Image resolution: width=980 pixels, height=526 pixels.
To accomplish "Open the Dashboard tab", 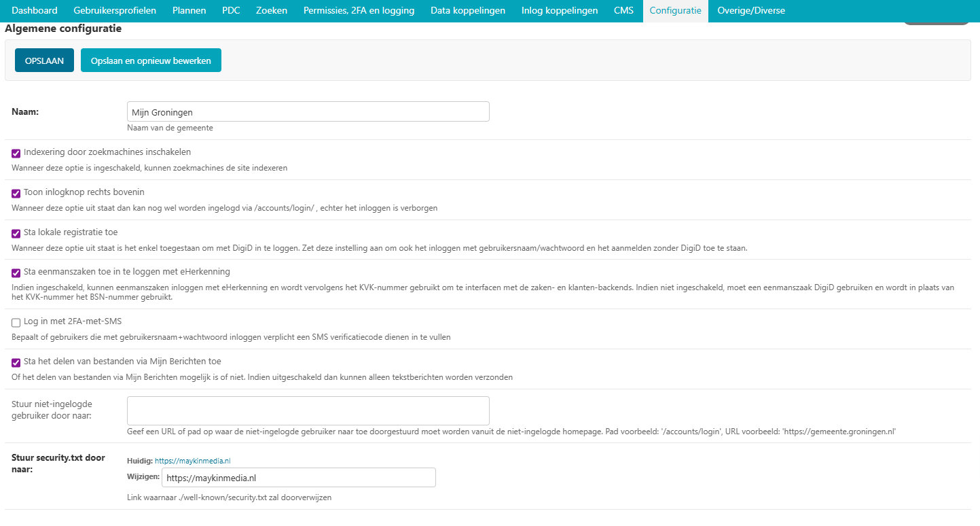I will pos(35,11).
